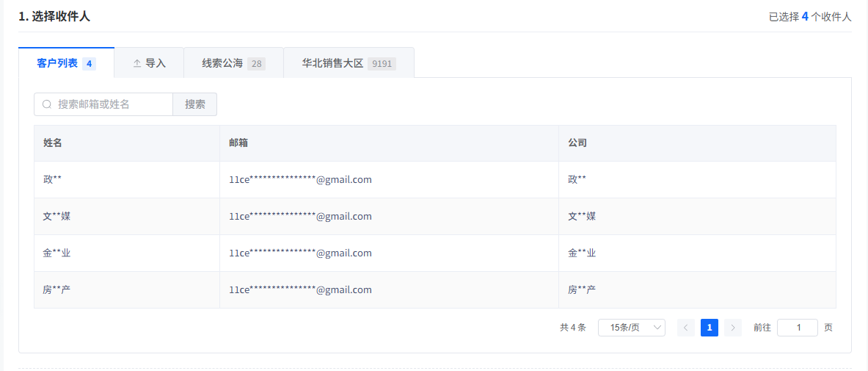This screenshot has width=868, height=371.
Task: Go to previous page arrow
Action: tap(686, 328)
